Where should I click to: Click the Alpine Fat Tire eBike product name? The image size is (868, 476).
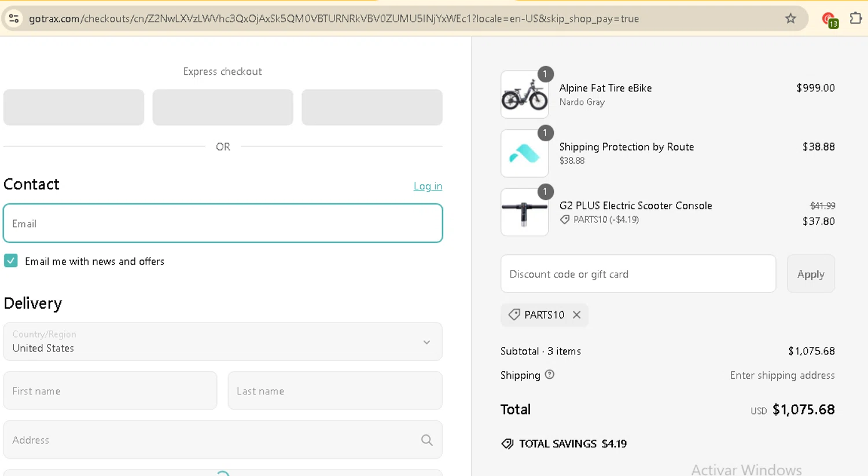[x=605, y=88]
